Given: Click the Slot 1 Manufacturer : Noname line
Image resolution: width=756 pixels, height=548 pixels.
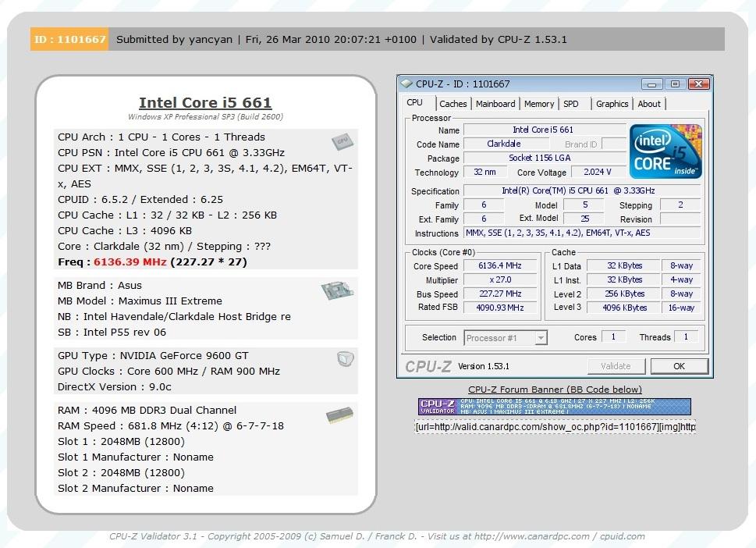Looking at the screenshot, I should [x=136, y=457].
